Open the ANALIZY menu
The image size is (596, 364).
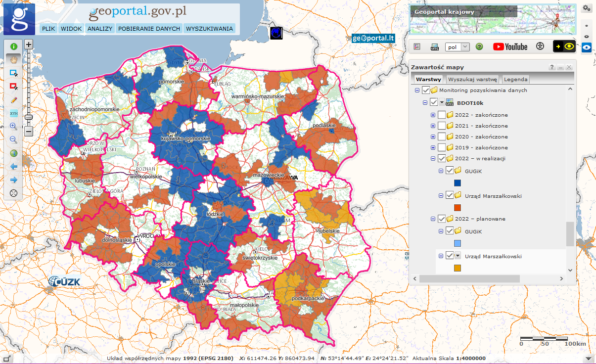(x=100, y=29)
